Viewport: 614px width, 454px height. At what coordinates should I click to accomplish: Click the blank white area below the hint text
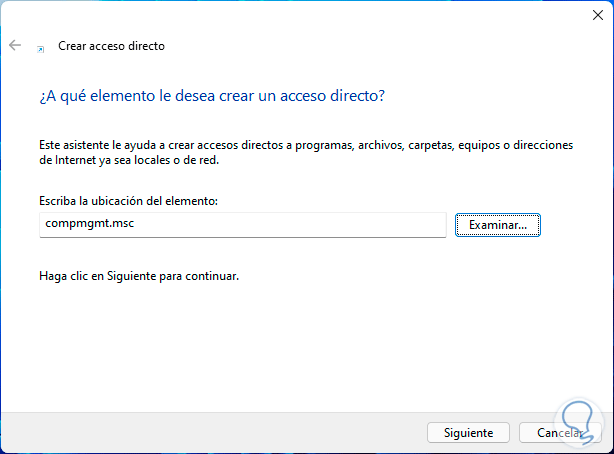click(x=300, y=340)
